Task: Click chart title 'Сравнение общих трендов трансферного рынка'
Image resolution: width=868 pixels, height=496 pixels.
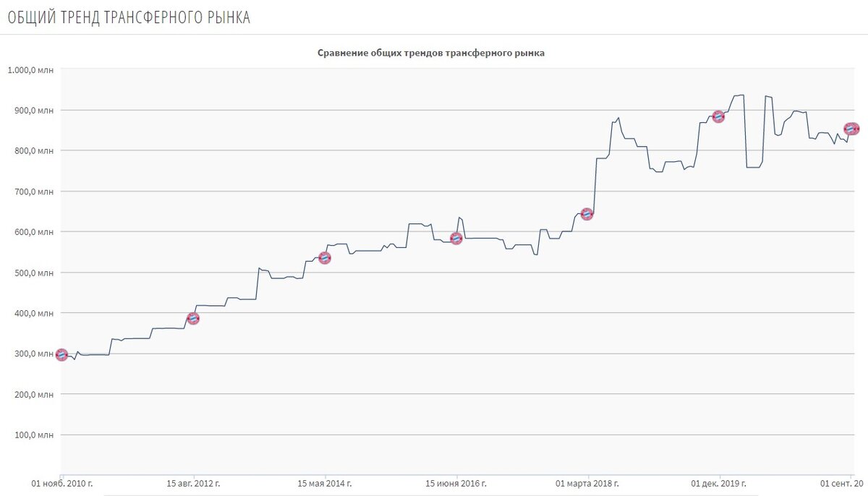Action: tap(431, 53)
